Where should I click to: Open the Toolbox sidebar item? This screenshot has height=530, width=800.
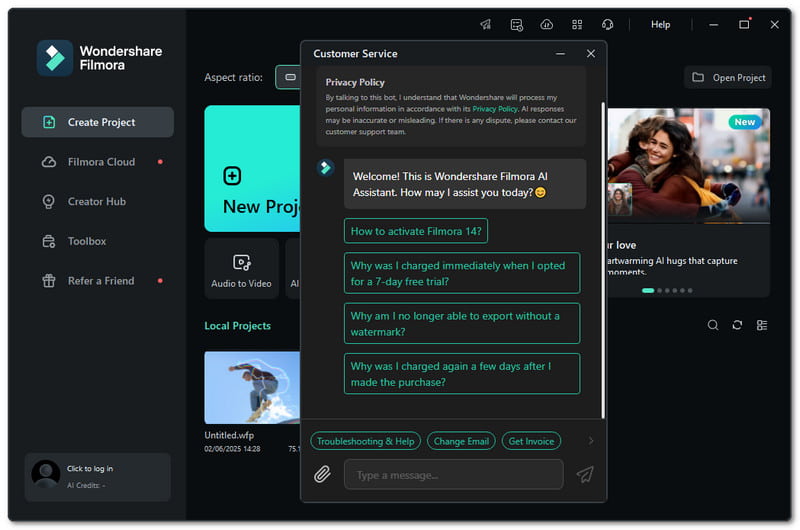pyautogui.click(x=97, y=241)
